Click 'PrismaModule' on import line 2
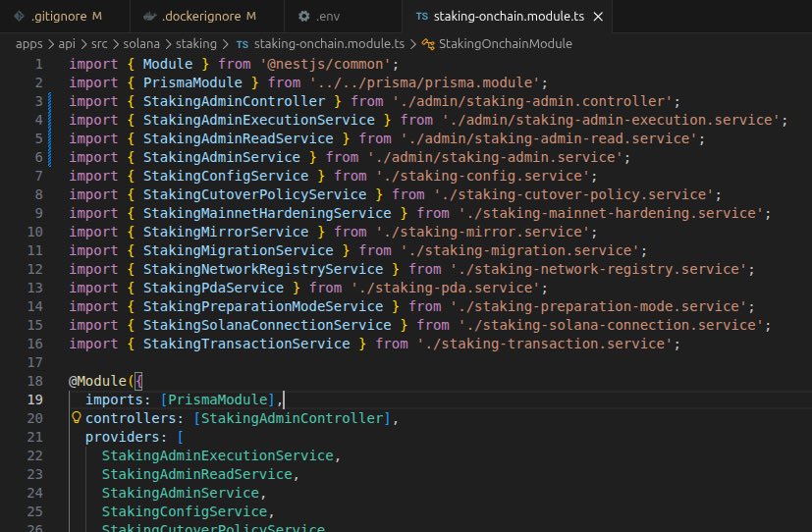 pos(192,82)
